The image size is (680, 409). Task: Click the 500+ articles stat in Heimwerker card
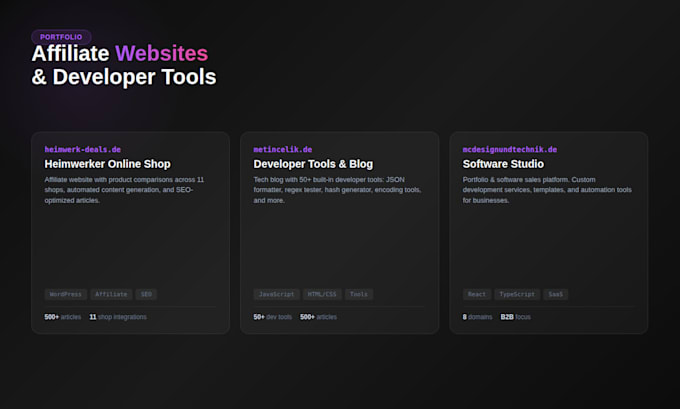[62, 317]
